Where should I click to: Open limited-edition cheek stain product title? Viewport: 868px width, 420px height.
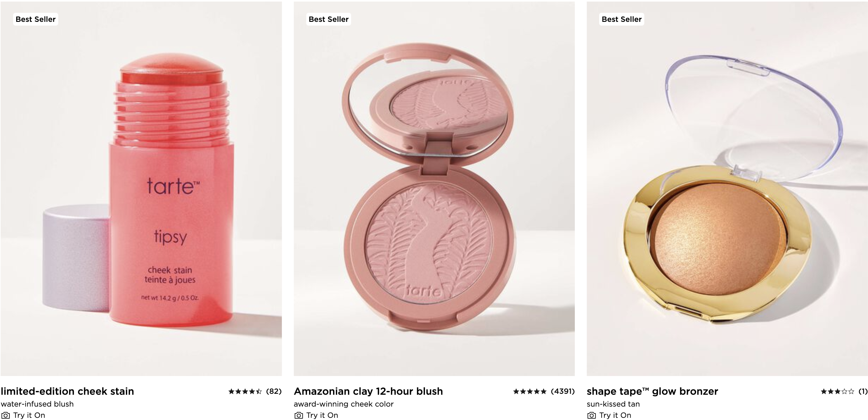[67, 391]
